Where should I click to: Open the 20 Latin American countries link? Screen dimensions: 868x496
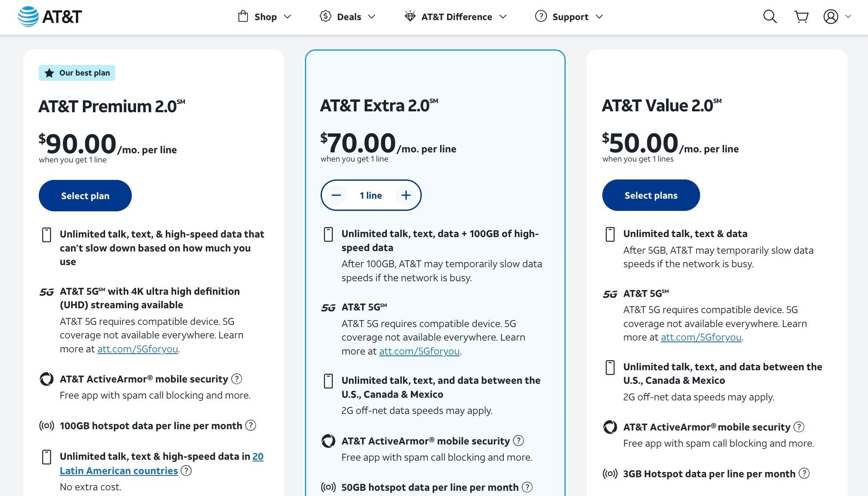[118, 471]
